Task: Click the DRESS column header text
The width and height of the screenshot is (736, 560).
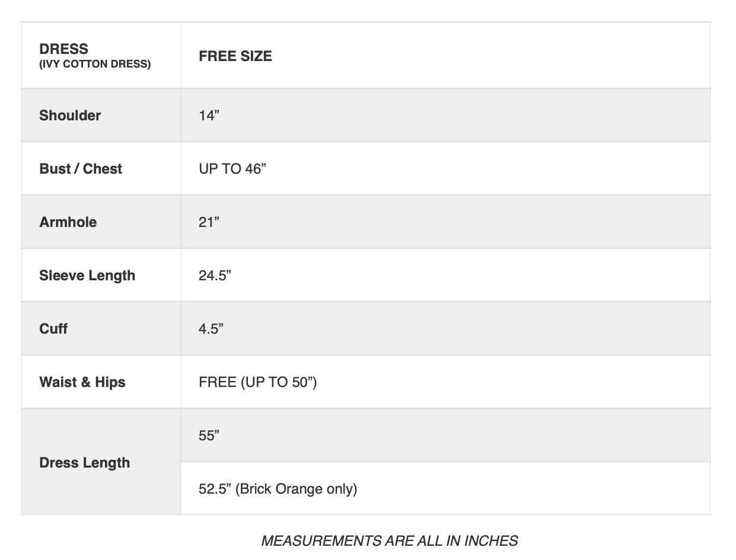Action: point(63,49)
